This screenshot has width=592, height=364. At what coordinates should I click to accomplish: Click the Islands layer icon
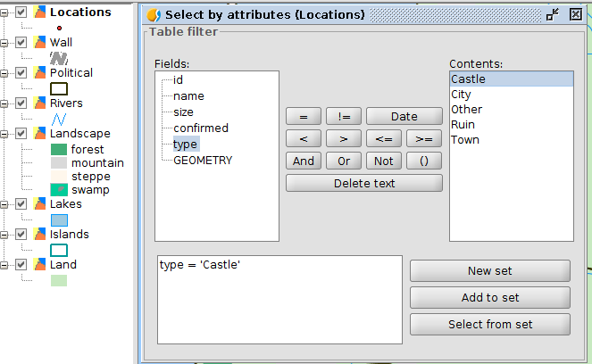click(x=40, y=235)
